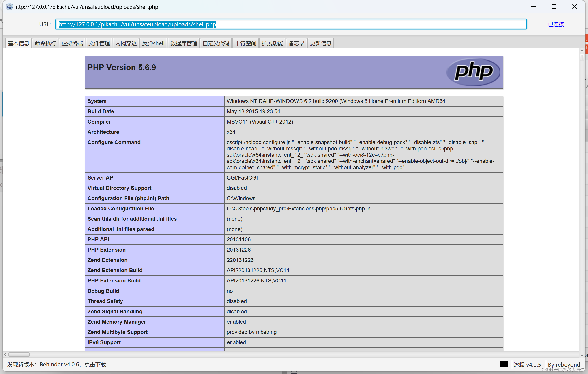The image size is (588, 374).
Task: Close the Behinder window
Action: coord(574,6)
